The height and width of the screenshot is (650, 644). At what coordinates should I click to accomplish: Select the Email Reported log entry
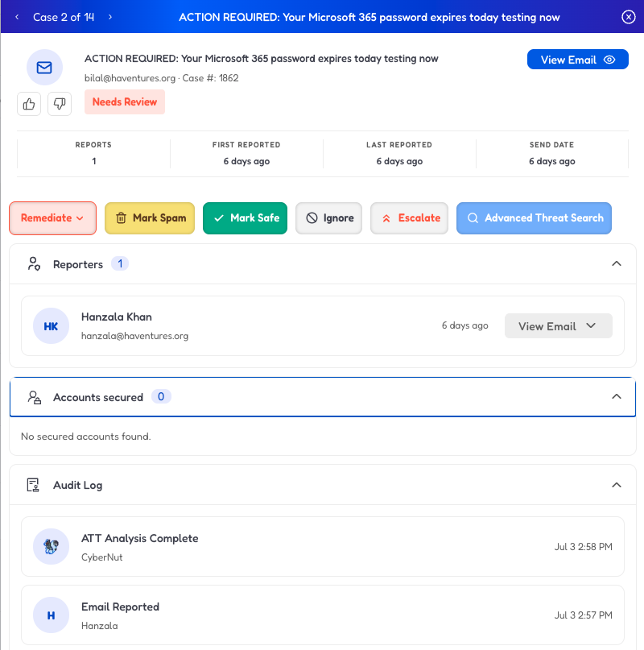[323, 615]
